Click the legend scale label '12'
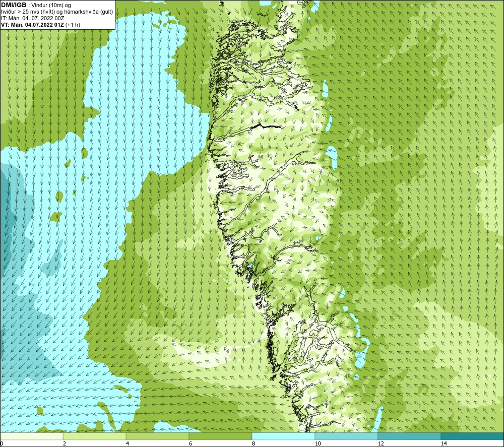This screenshot has width=504, height=447. (x=381, y=443)
